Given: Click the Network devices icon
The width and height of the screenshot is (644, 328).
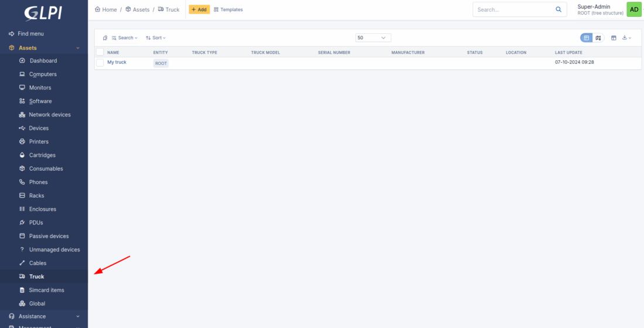Looking at the screenshot, I should coord(22,115).
